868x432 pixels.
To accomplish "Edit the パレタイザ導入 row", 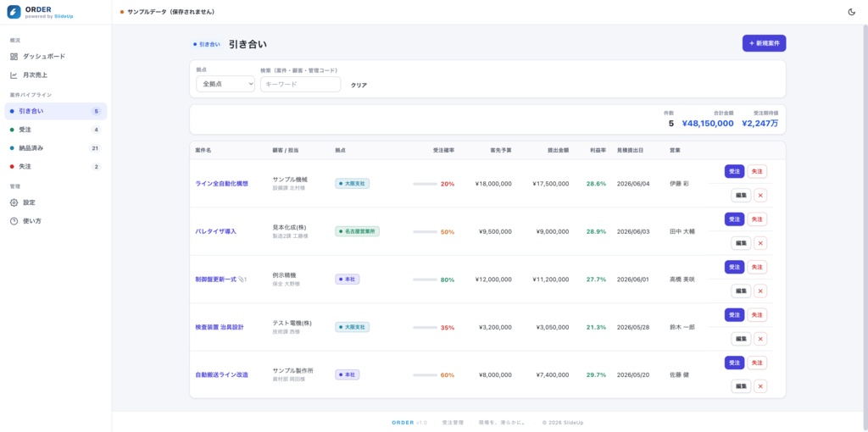I will (741, 243).
